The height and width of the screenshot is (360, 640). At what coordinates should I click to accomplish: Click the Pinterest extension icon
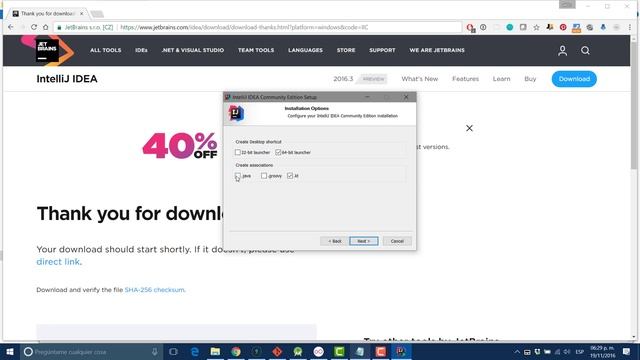563,27
